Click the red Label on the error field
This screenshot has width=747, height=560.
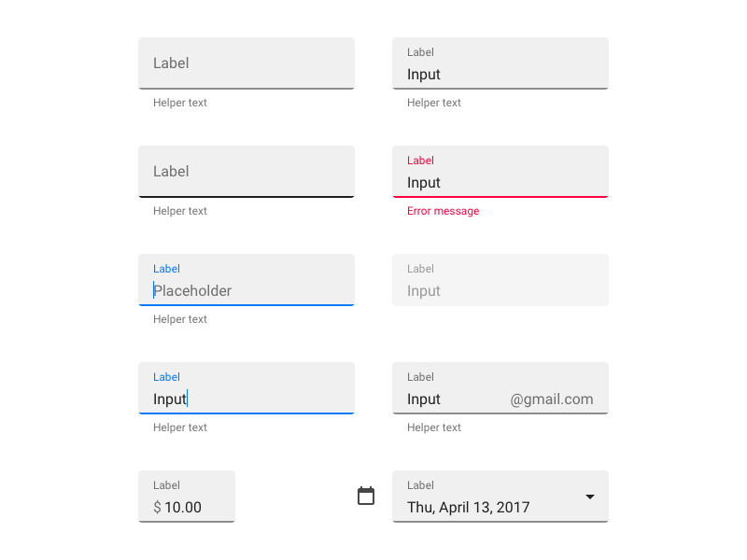pyautogui.click(x=420, y=161)
